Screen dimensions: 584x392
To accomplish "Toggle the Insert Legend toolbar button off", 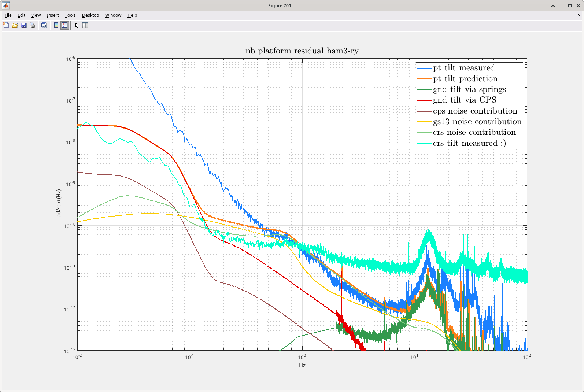I will tap(65, 25).
